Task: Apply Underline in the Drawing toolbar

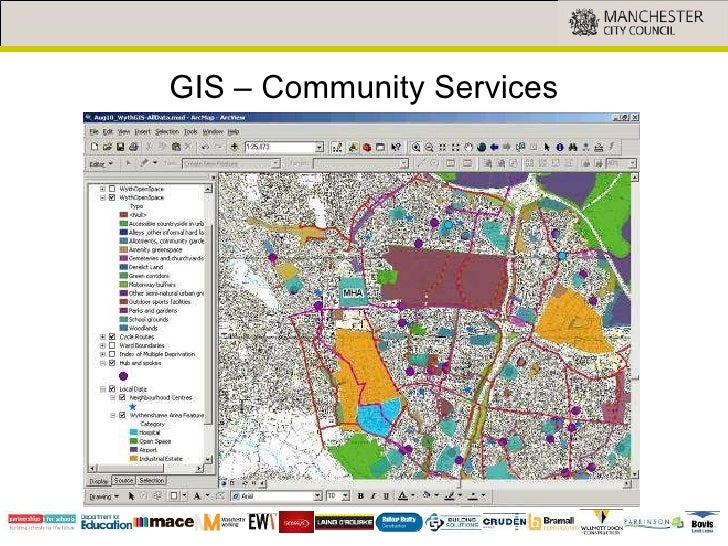Action: (386, 496)
